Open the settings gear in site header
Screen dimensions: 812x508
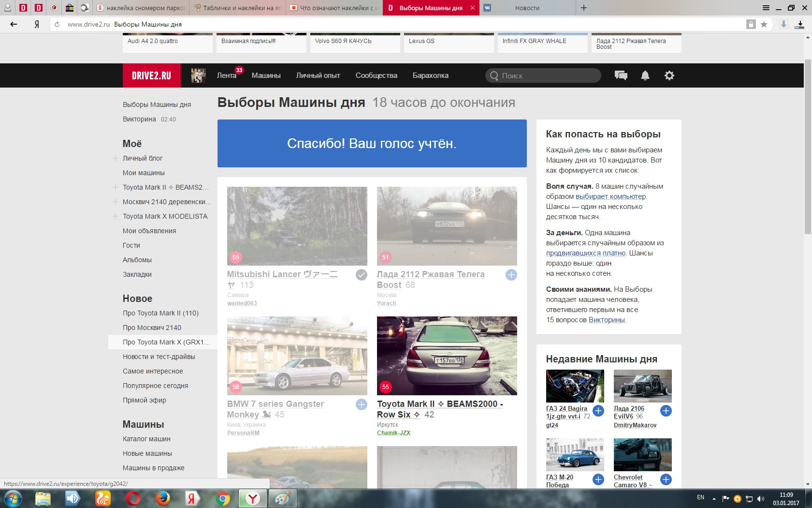coord(669,75)
